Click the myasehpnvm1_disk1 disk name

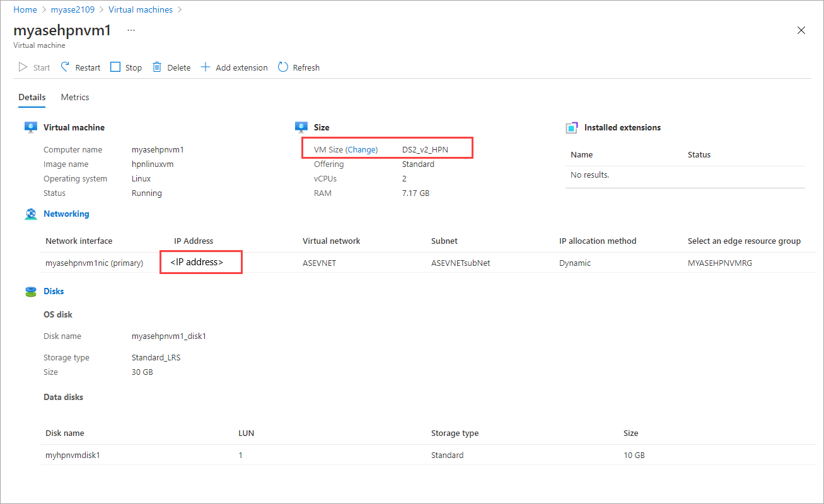[x=169, y=336]
